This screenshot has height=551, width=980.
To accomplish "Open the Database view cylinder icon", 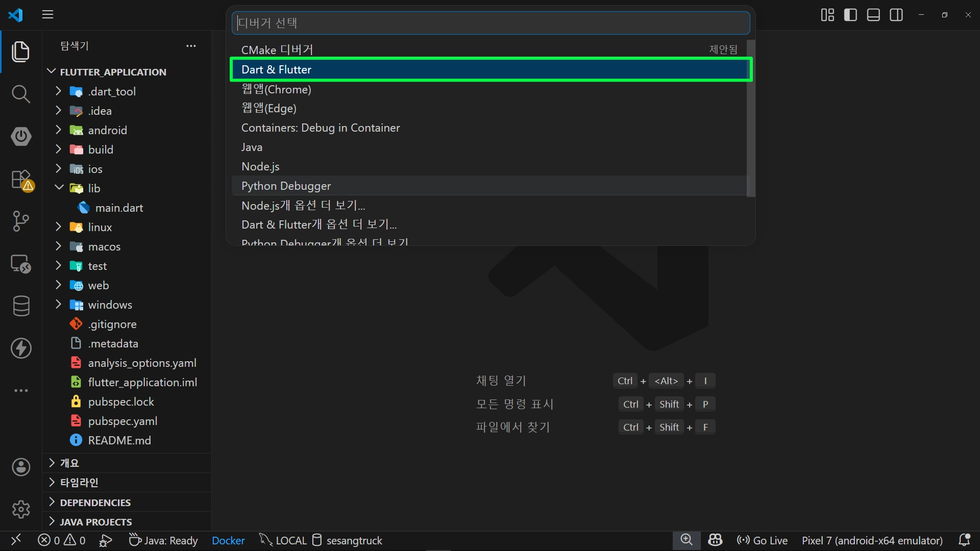I will [20, 306].
